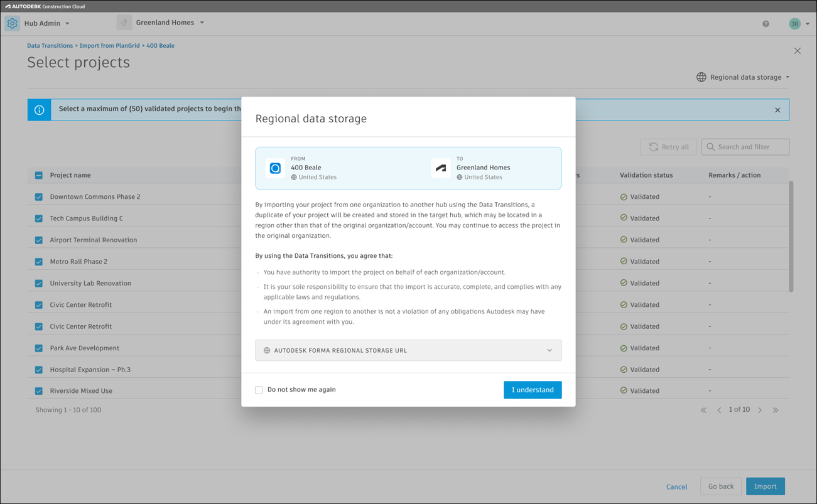The image size is (817, 504).
Task: Click the project list vertical scrollbar
Action: click(x=791, y=237)
